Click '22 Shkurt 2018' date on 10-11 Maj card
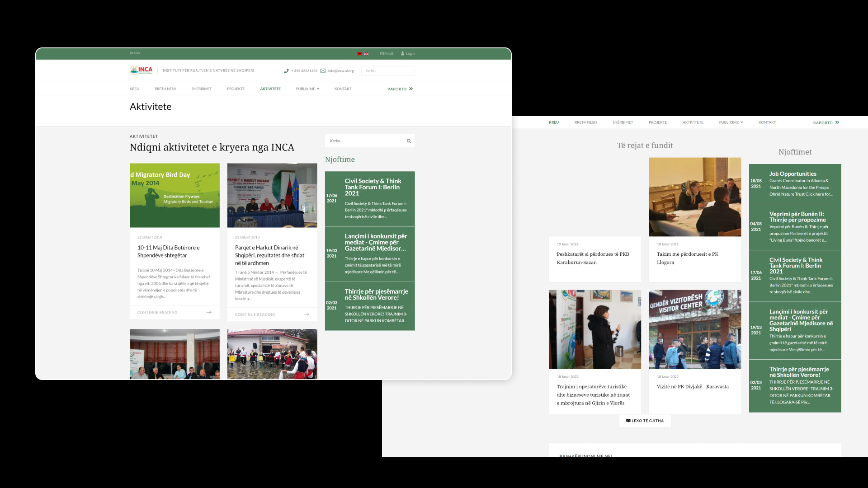This screenshot has width=868, height=488. click(150, 237)
